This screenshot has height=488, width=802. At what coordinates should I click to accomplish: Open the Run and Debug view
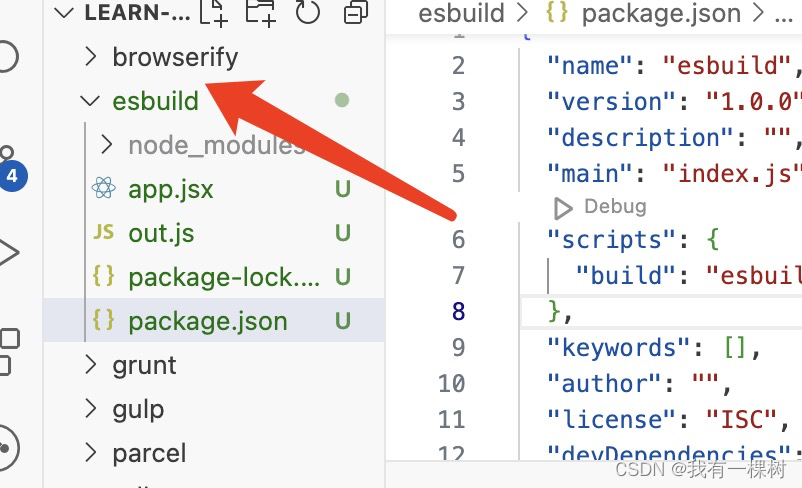(x=9, y=253)
